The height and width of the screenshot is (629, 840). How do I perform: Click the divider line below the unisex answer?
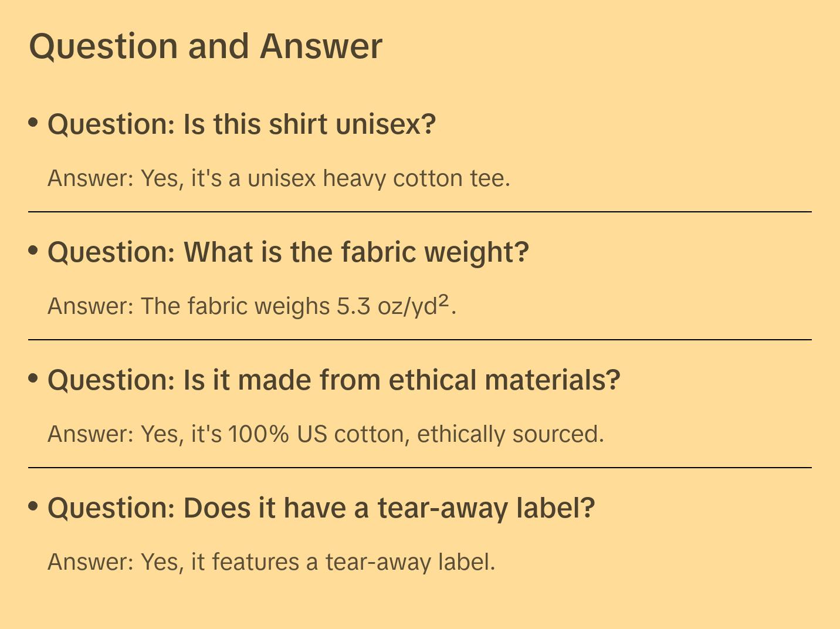[x=420, y=212]
